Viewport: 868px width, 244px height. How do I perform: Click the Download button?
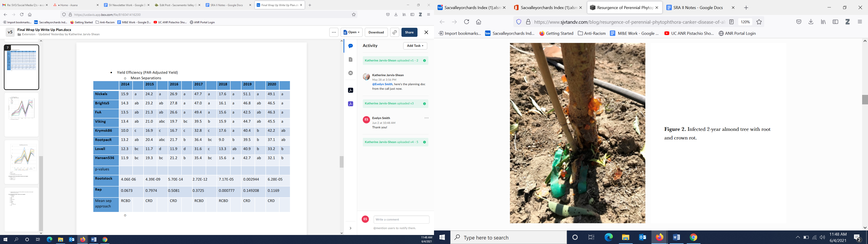[x=376, y=32]
